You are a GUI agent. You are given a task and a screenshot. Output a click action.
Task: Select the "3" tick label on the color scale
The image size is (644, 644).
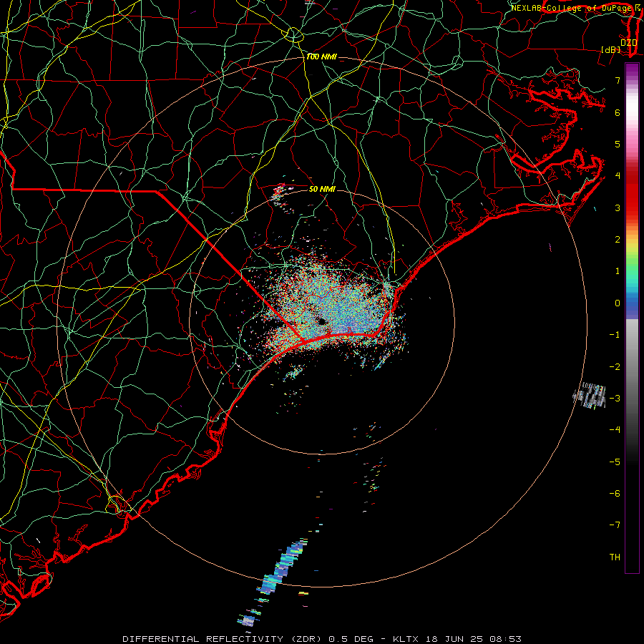618,208
